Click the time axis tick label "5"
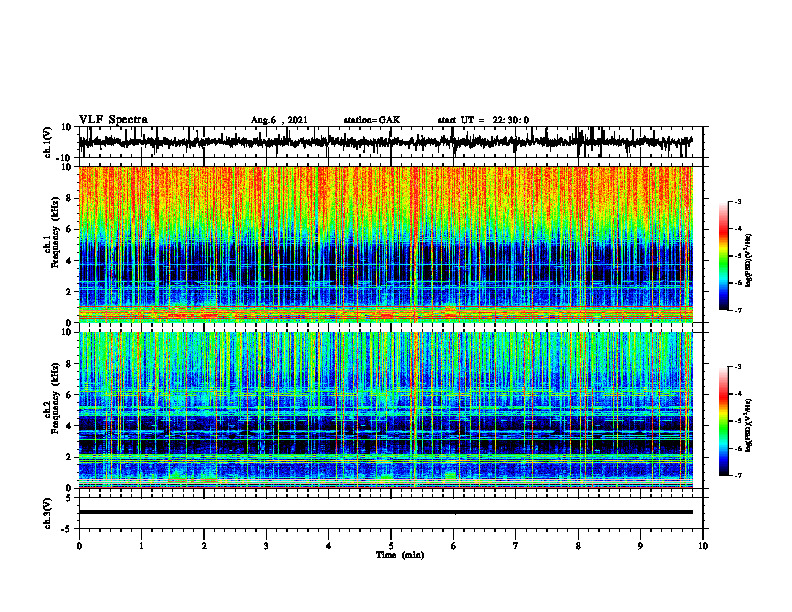This screenshot has height=612, width=792. tap(391, 546)
